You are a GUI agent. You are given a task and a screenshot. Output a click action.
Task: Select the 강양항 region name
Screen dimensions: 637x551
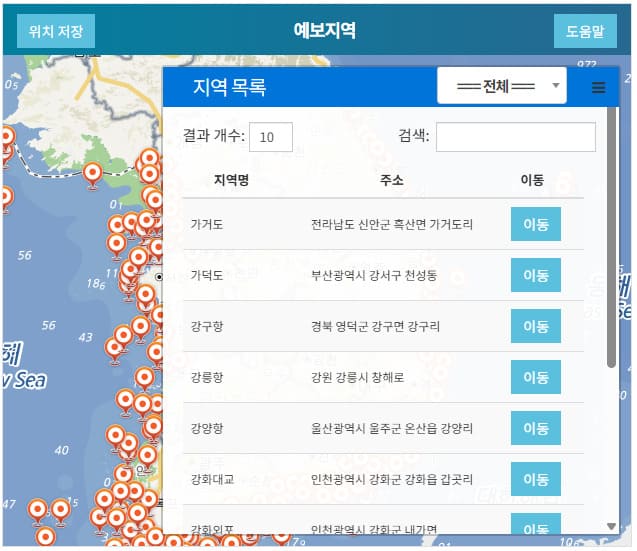tap(207, 428)
